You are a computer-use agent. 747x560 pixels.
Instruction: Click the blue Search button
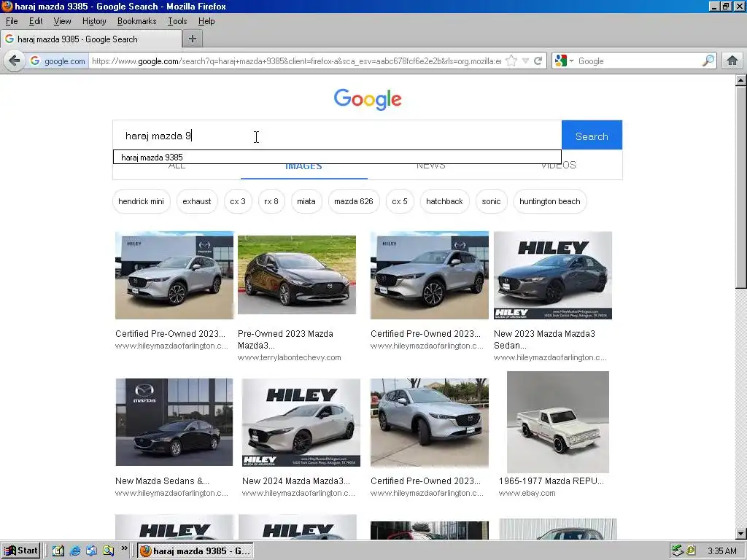tap(592, 136)
